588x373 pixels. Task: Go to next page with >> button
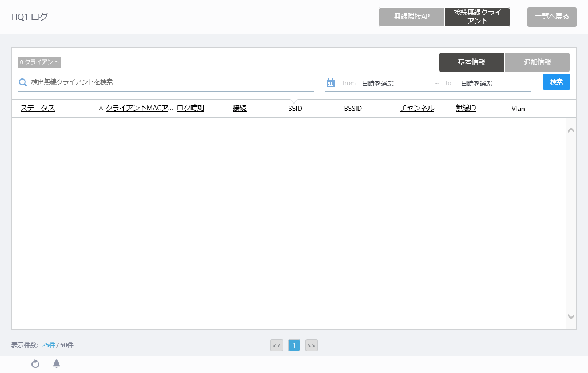(x=312, y=346)
